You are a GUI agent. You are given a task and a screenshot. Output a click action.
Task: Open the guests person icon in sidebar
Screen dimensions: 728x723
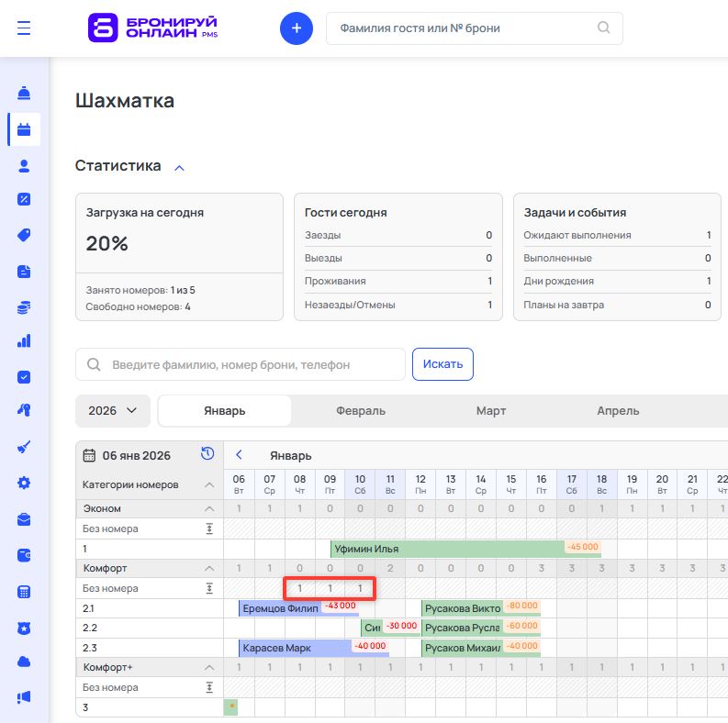point(24,165)
